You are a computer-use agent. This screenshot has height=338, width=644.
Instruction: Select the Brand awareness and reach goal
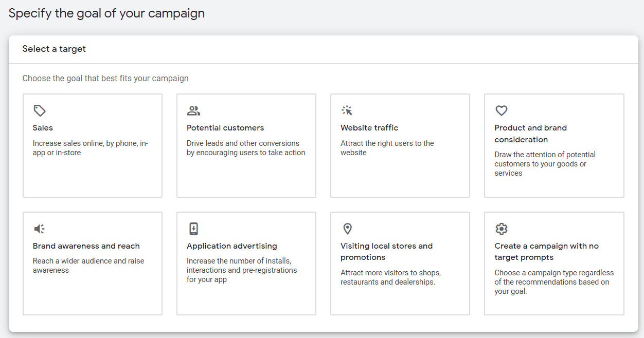click(92, 263)
